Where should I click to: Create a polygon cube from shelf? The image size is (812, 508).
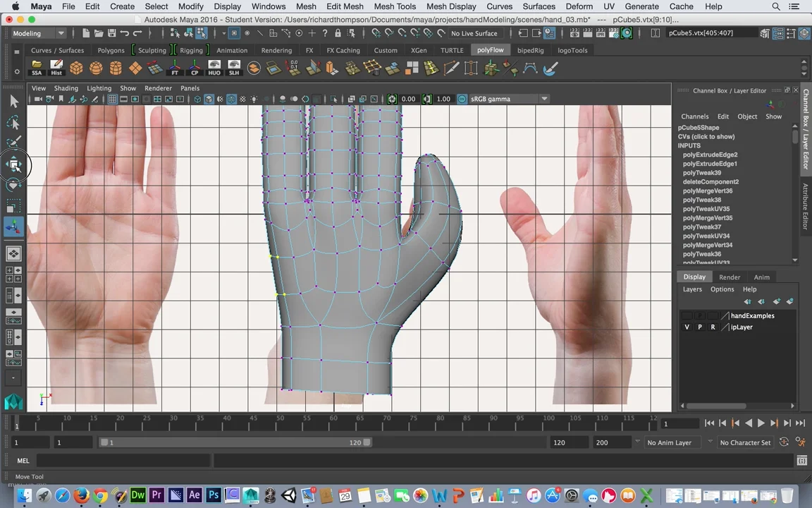(76, 68)
